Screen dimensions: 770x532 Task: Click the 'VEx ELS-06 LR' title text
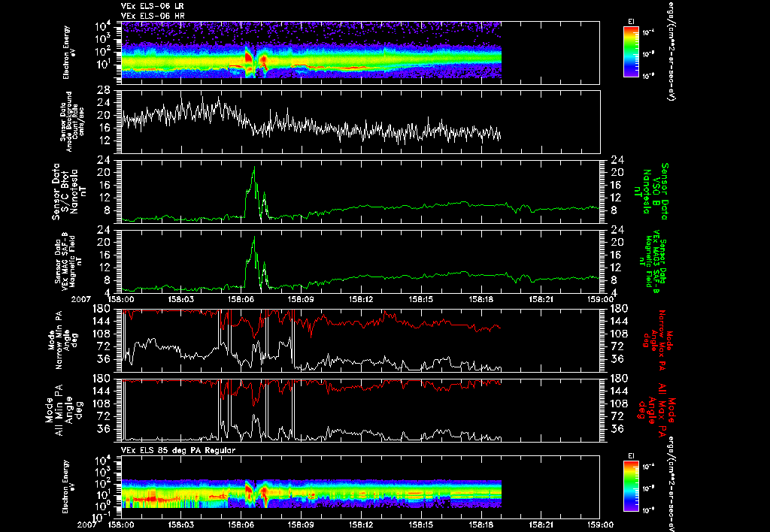coord(152,6)
